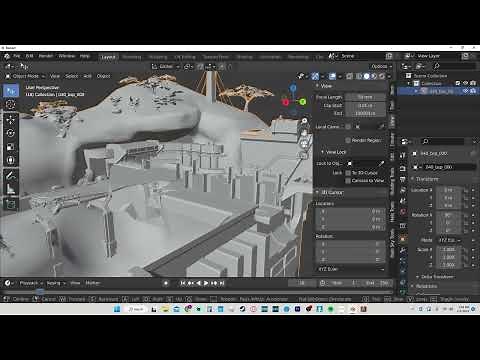Screen dimensions: 480x360
Task: Switch viewport to wireframe shading
Action: [x=359, y=76]
